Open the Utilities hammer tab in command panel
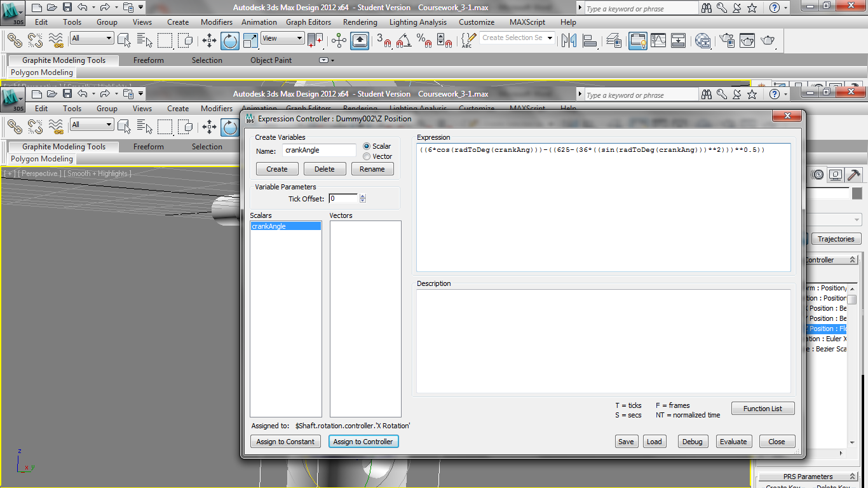The width and height of the screenshot is (868, 488). [854, 174]
